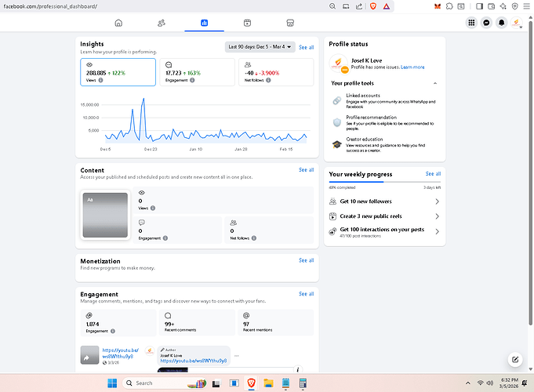This screenshot has height=392, width=534.
Task: Select the Net follows metric card
Action: coord(278,72)
